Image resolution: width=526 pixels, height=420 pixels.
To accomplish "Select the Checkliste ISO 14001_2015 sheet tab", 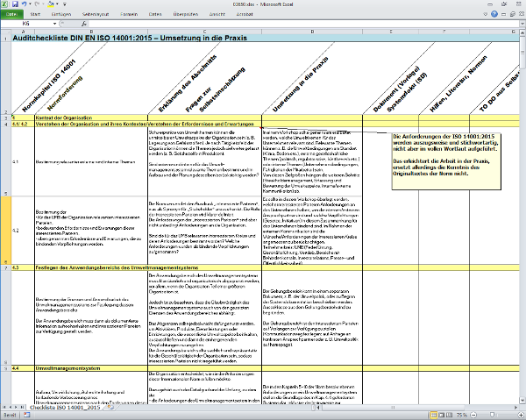I will (x=56, y=408).
